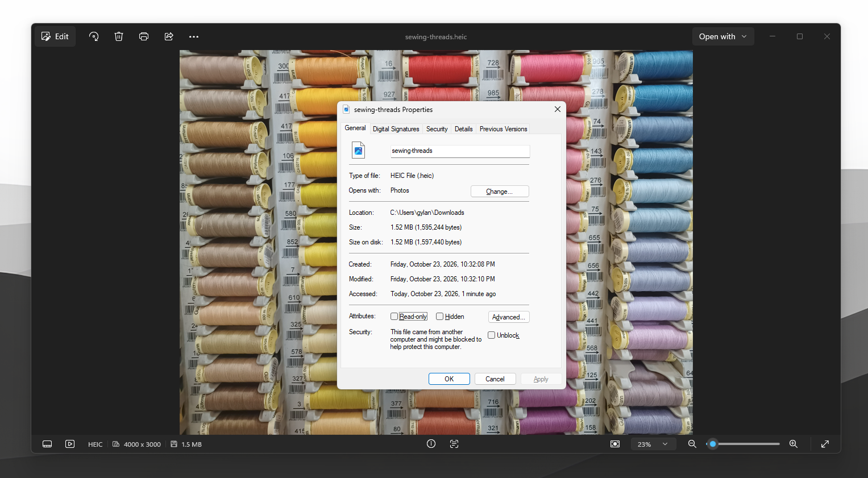Viewport: 868px width, 478px height.
Task: Enable the Read-only checkbox
Action: (394, 317)
